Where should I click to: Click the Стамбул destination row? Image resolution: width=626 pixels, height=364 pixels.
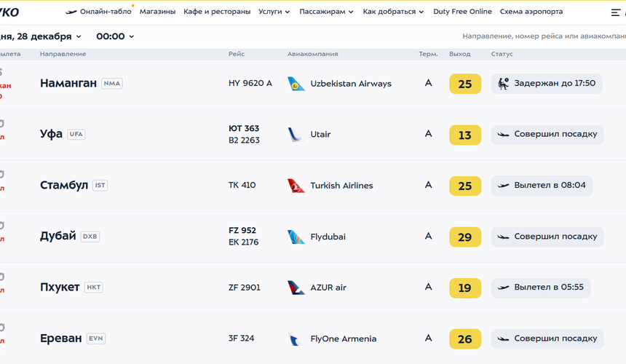(64, 186)
